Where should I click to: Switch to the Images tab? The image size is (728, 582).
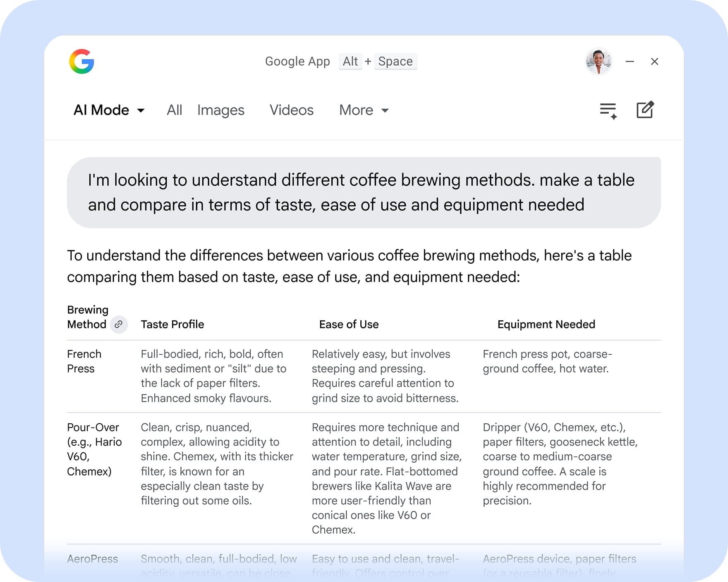[220, 110]
